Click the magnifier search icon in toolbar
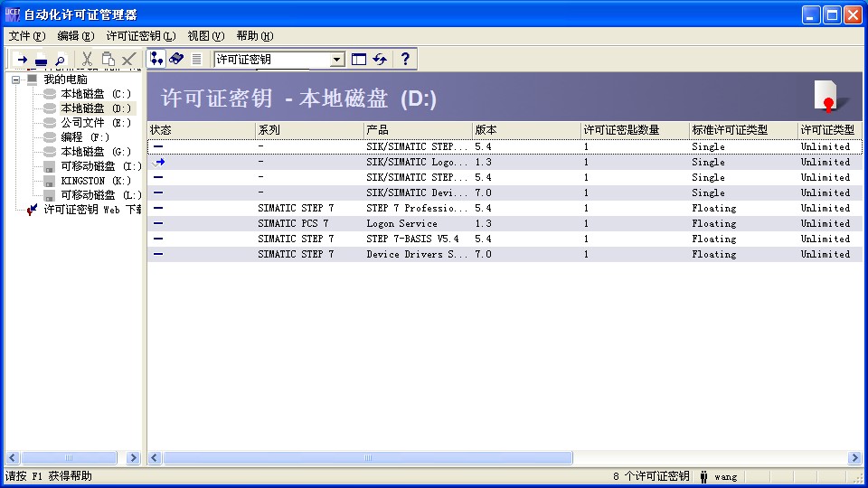This screenshot has width=868, height=488. pyautogui.click(x=60, y=60)
